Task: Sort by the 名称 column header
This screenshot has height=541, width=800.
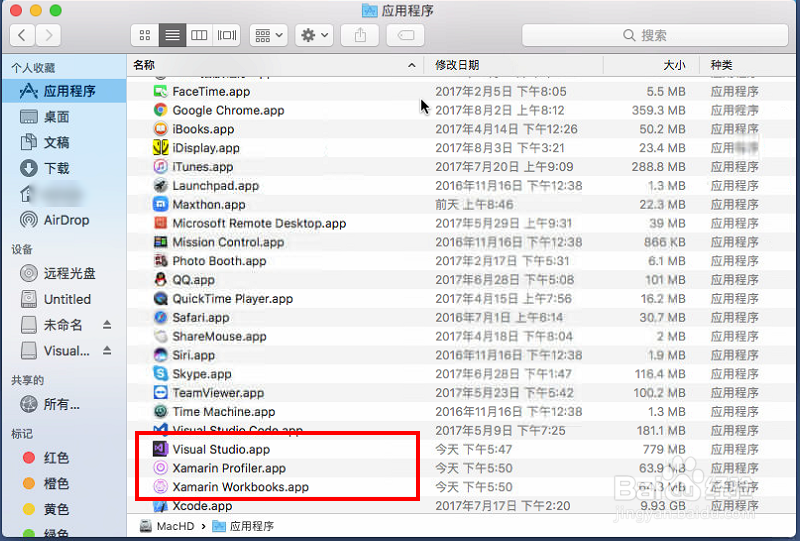Action: click(x=276, y=65)
